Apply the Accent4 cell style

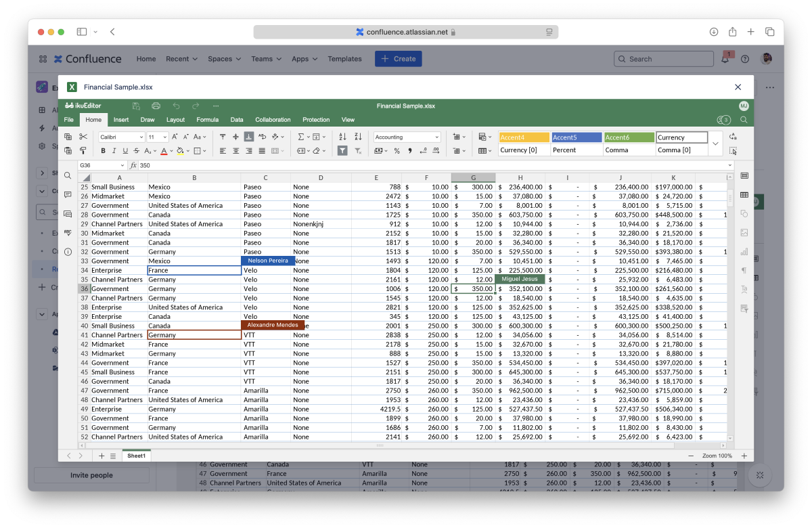tap(524, 137)
